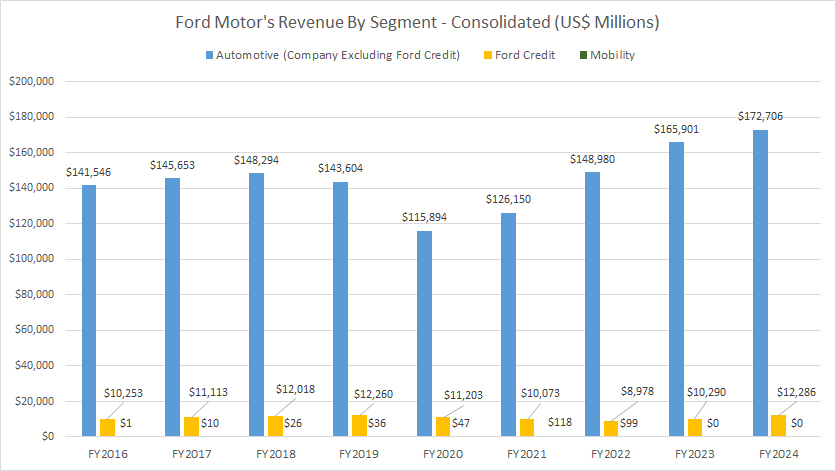Click the Ford Credit legend label
Image resolution: width=836 pixels, height=471 pixels.
click(525, 55)
